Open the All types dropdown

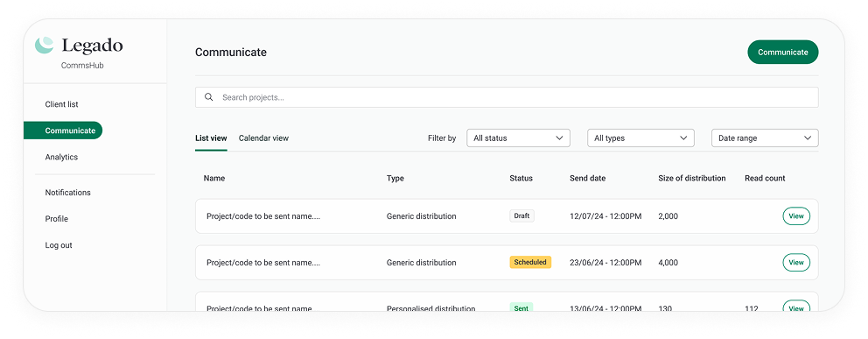point(640,138)
